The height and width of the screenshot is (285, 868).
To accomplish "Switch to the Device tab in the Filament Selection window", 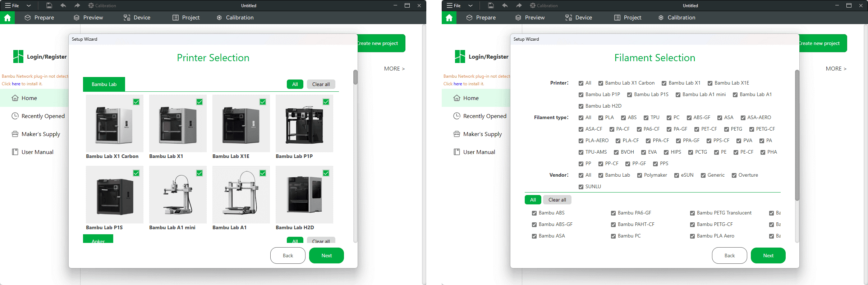I will pos(578,18).
